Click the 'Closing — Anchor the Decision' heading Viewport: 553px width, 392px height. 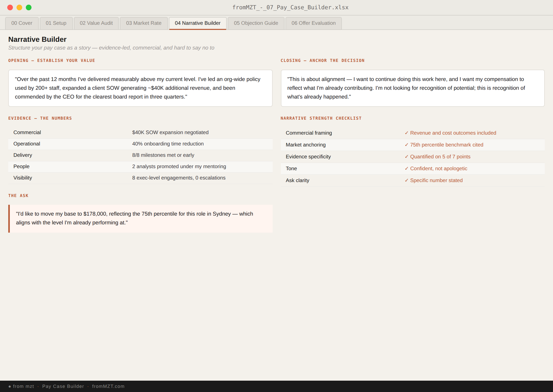322,61
